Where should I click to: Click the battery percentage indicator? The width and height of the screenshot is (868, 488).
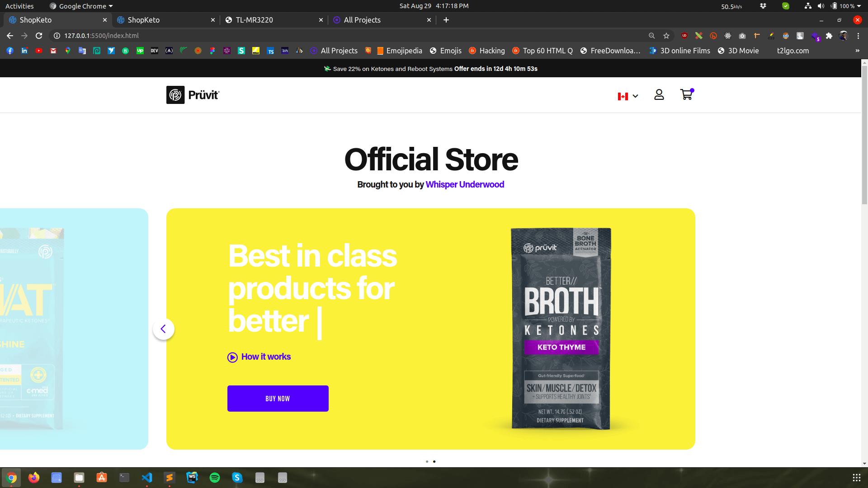[848, 6]
